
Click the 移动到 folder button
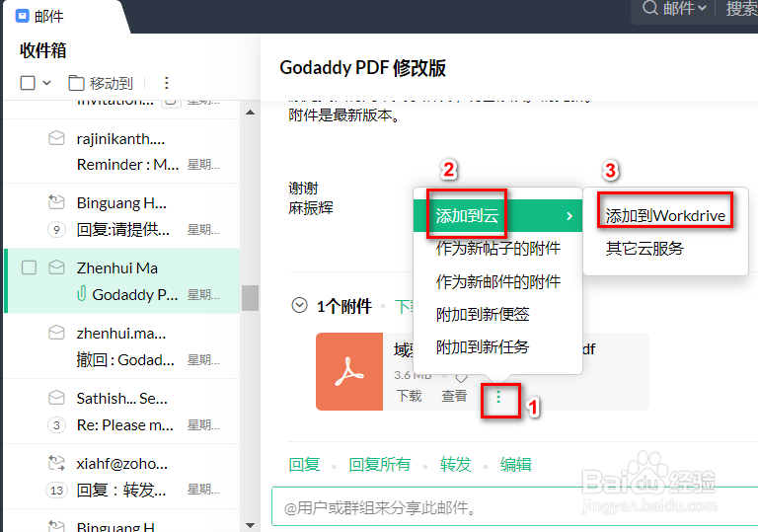tap(101, 83)
